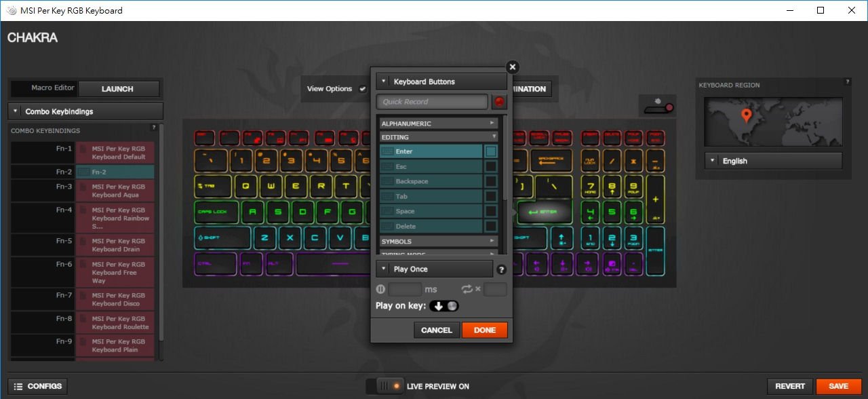Screen dimensions: 868x399
Task: Select Backspace in the editing keys list
Action: point(431,181)
